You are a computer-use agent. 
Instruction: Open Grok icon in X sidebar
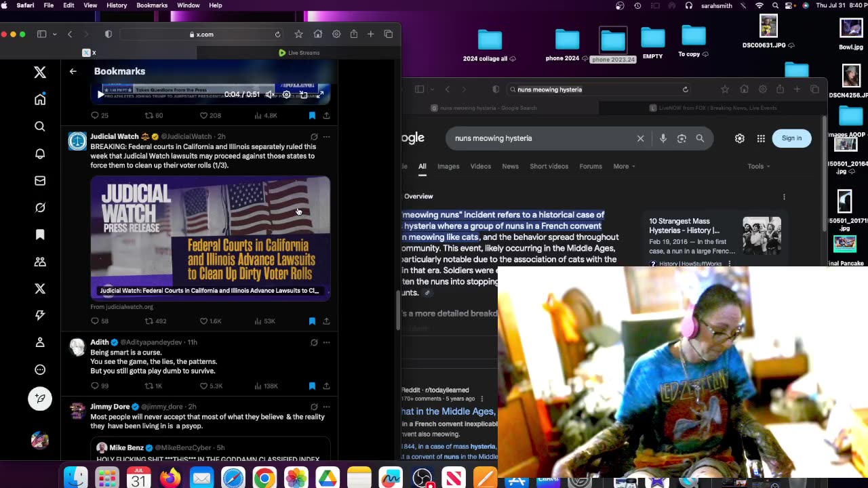tap(40, 208)
